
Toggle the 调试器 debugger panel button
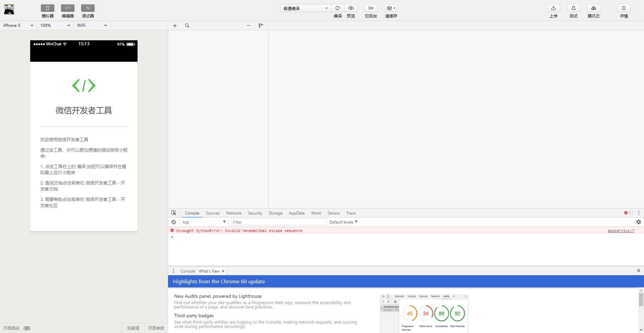point(88,8)
